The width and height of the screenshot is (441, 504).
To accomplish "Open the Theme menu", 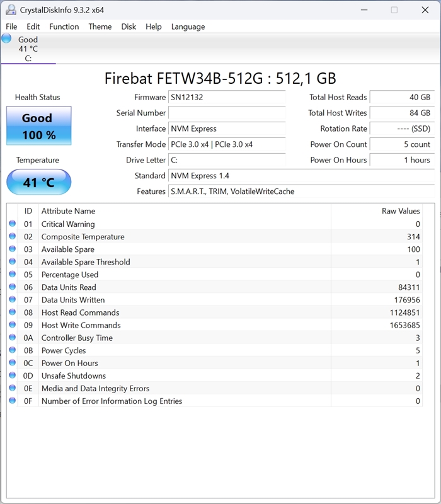I will pos(100,26).
